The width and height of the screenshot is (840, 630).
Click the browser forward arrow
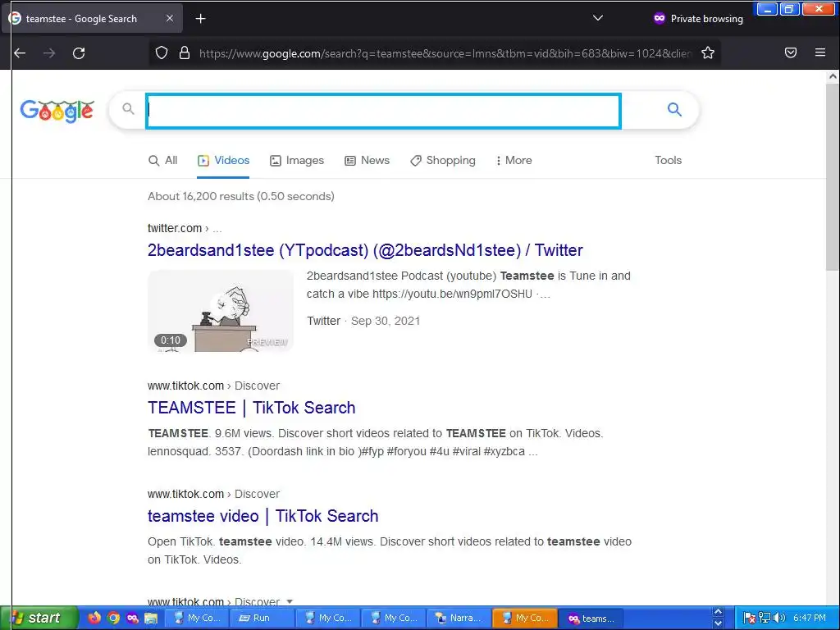pos(49,53)
